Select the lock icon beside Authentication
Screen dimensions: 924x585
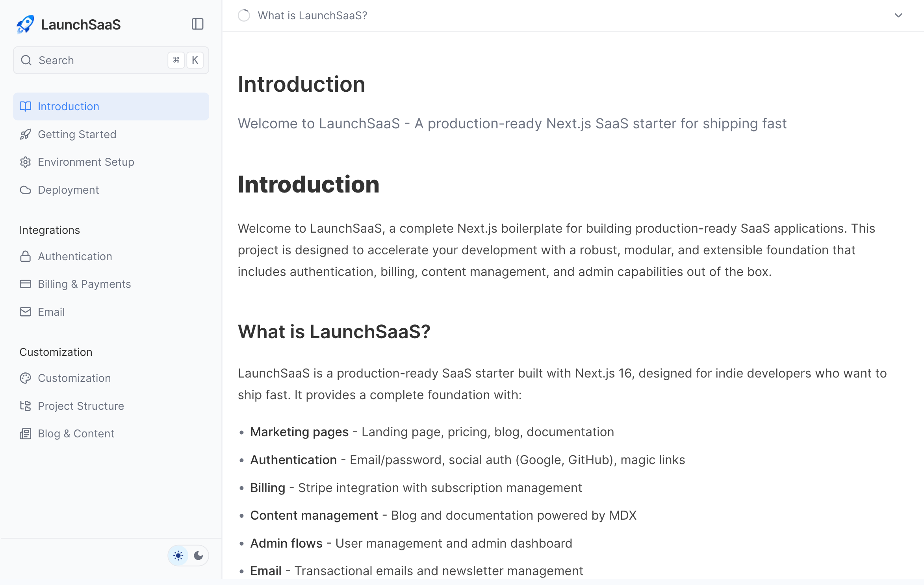(x=25, y=256)
